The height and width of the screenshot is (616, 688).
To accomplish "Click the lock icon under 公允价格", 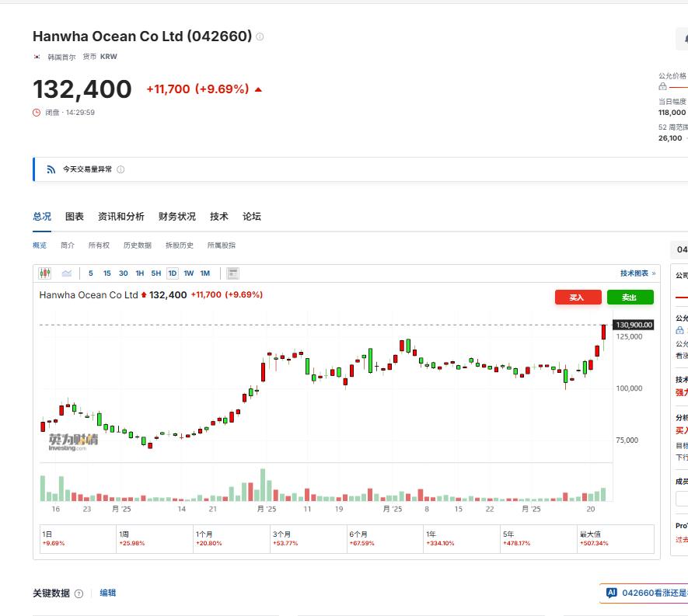I will click(x=662, y=87).
